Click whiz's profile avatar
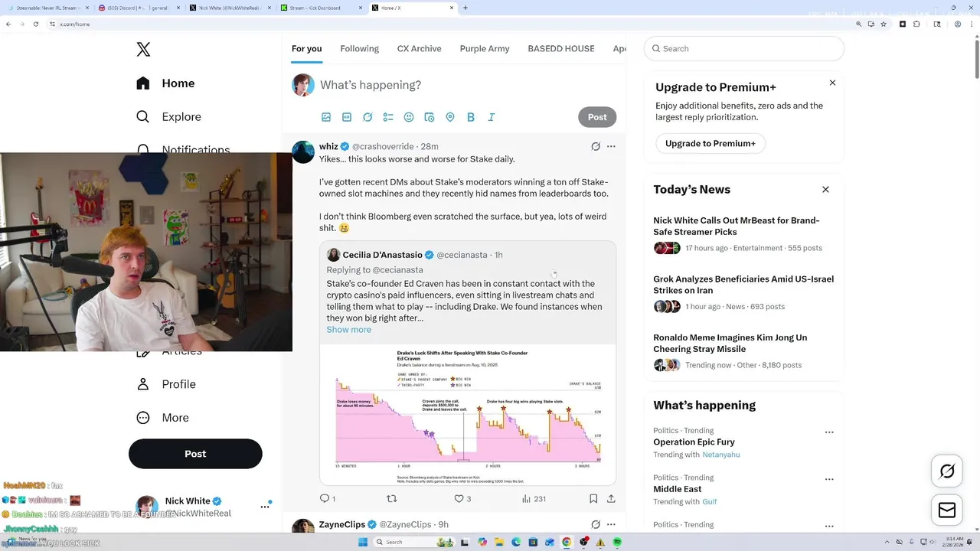 (303, 152)
